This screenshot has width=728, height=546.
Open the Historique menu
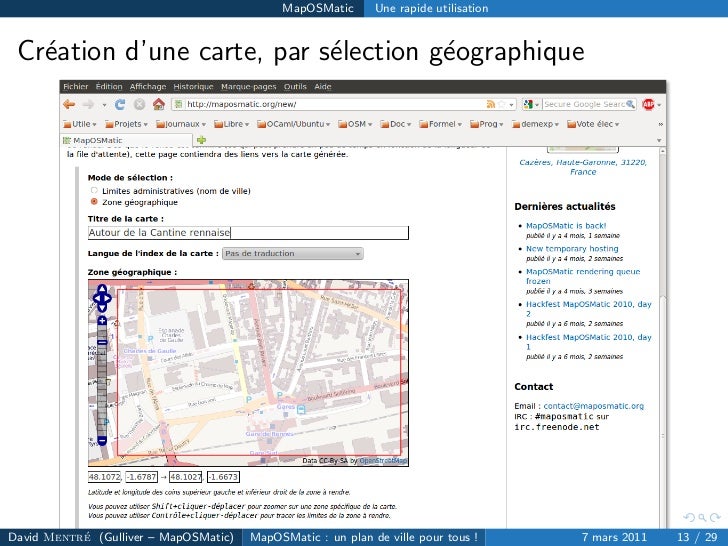(x=193, y=86)
